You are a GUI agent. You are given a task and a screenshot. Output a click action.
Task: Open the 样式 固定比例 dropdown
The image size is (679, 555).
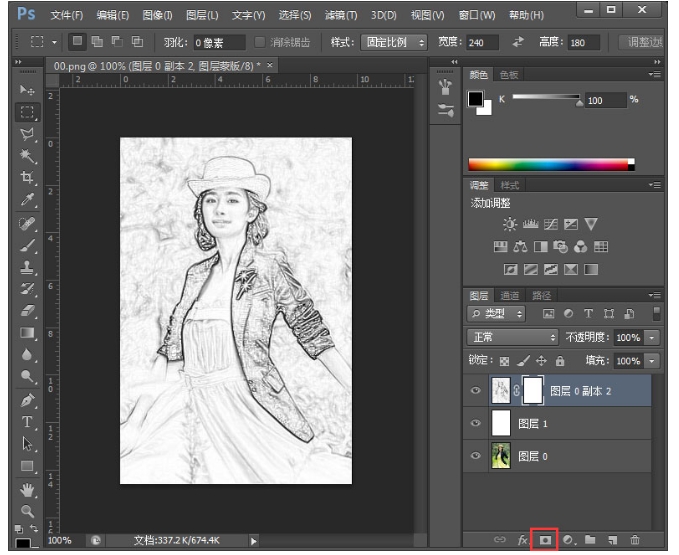coord(392,43)
